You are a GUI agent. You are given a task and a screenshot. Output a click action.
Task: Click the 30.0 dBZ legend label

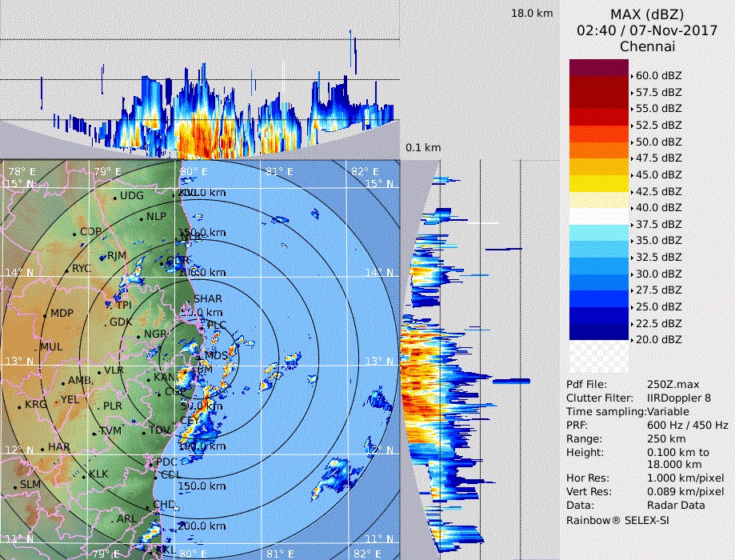coord(658,274)
